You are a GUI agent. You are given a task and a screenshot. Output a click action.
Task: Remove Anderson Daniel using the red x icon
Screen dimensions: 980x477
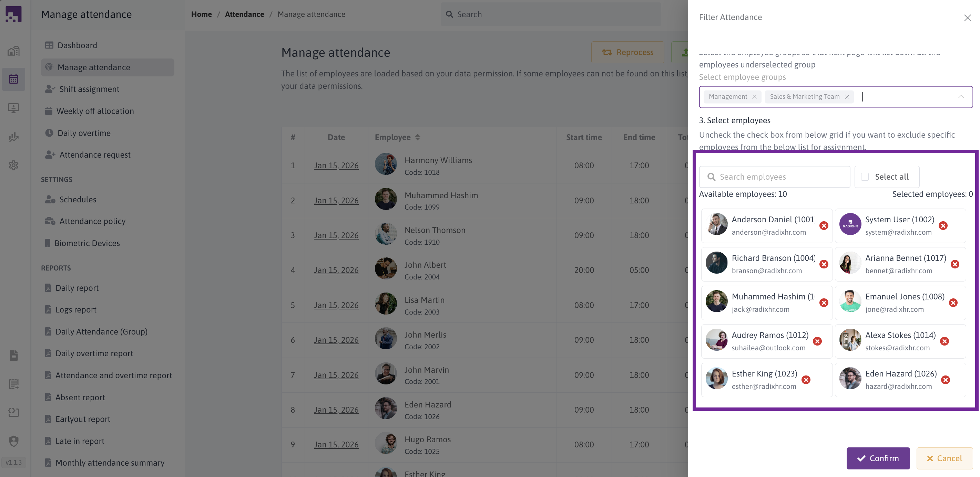(824, 225)
